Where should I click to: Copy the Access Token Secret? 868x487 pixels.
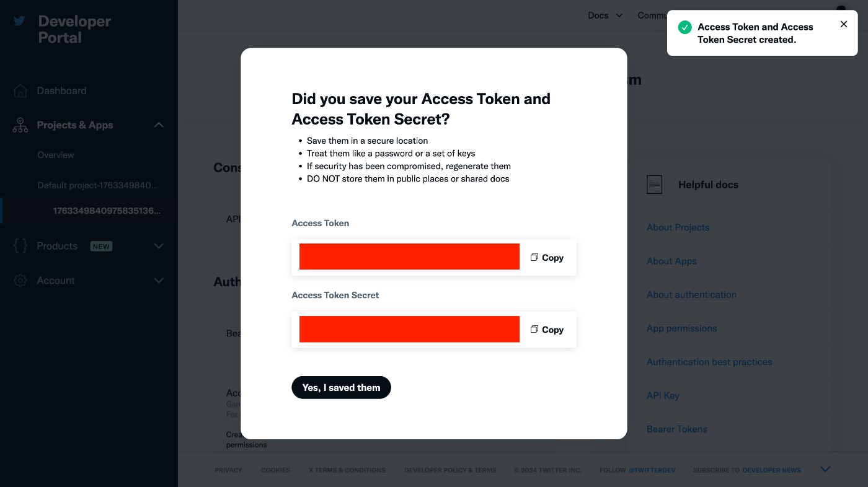[547, 330]
